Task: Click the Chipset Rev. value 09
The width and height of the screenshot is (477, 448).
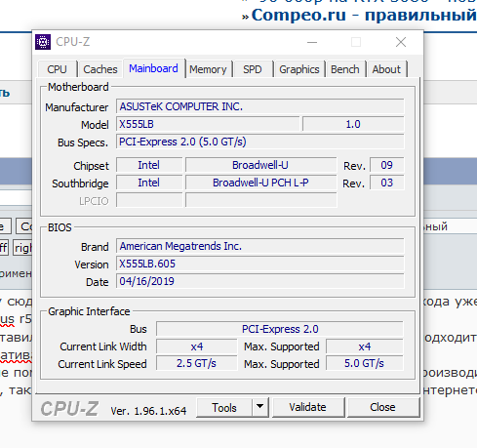Action: tap(387, 165)
